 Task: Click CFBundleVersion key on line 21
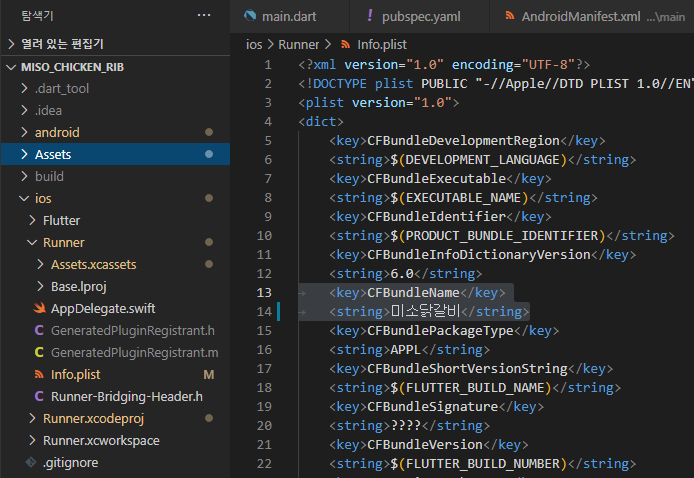[x=425, y=444]
